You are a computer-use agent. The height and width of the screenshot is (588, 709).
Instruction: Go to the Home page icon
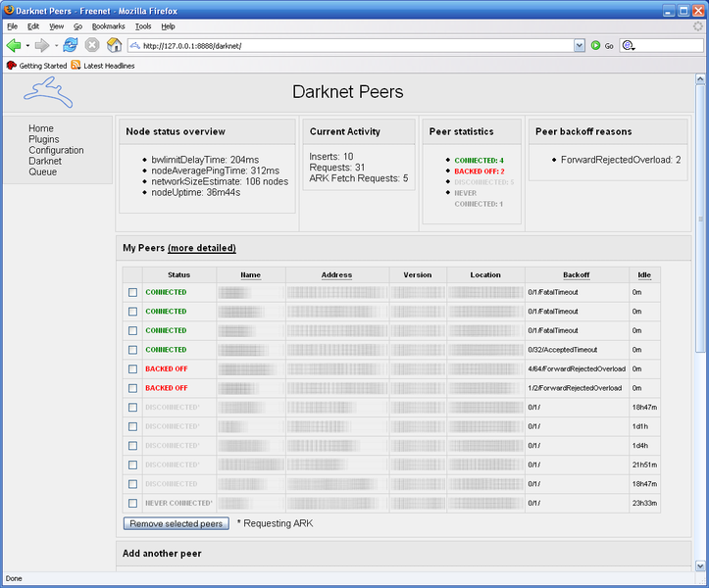tap(114, 45)
